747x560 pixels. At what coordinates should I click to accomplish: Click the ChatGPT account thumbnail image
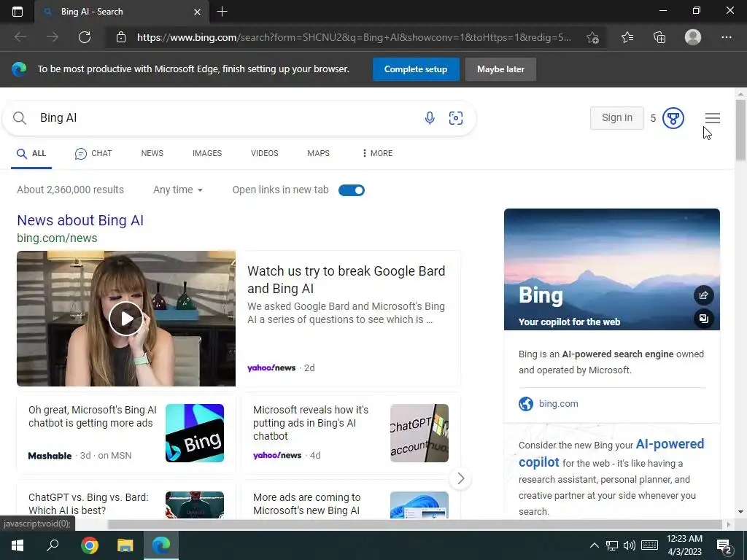pos(419,433)
